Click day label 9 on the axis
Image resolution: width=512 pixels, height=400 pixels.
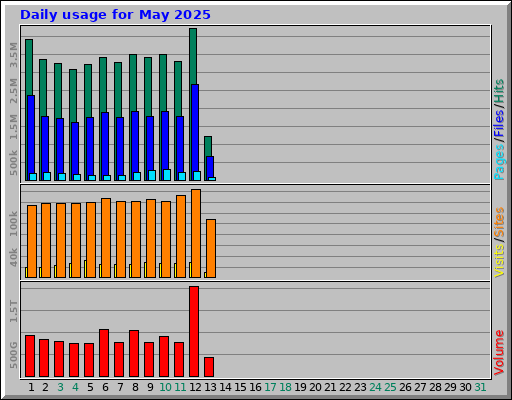[150, 387]
